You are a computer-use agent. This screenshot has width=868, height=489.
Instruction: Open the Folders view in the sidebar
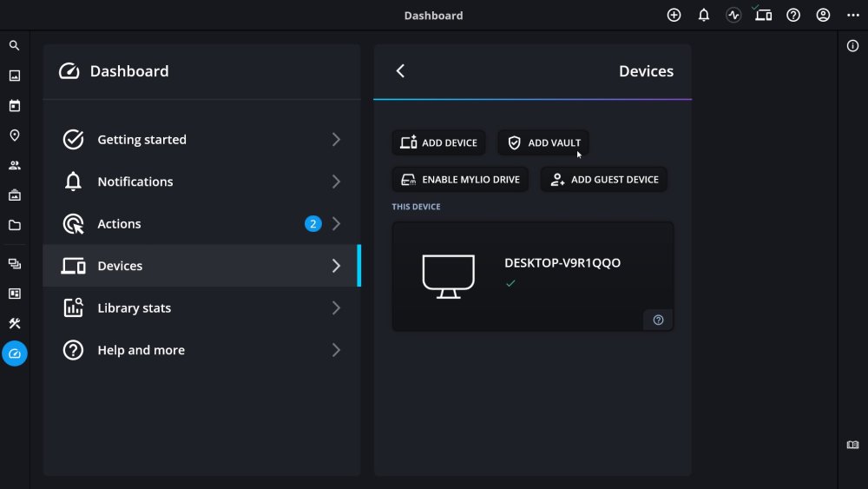pos(14,225)
